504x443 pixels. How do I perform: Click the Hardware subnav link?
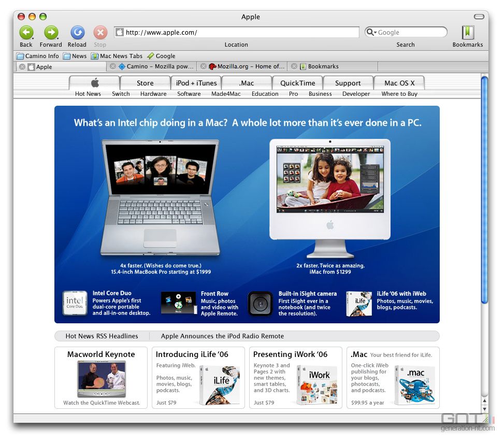tap(153, 94)
